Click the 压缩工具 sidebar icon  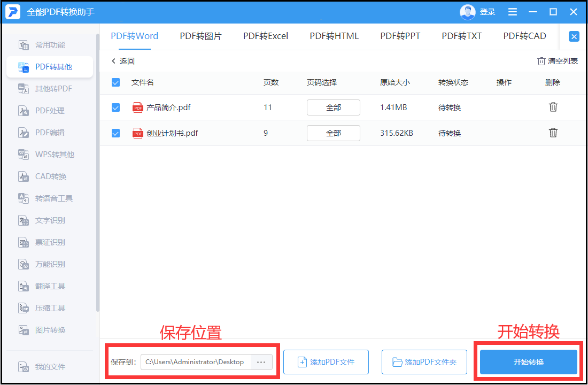pyautogui.click(x=24, y=308)
